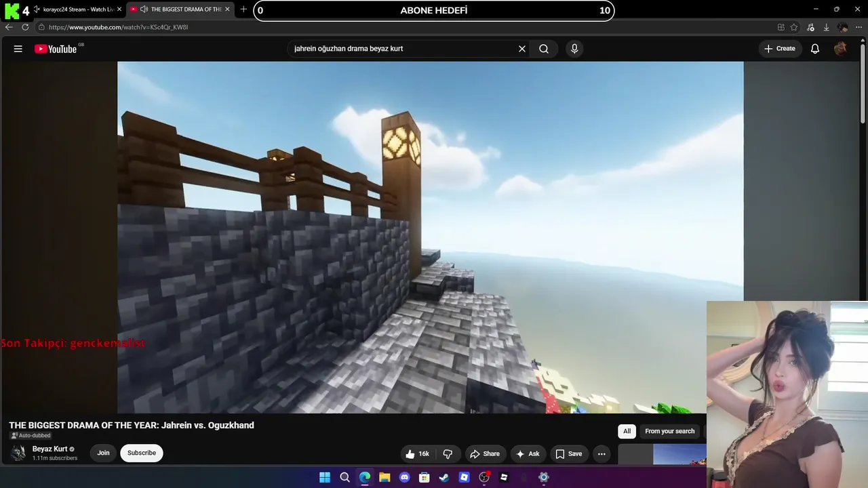The image size is (868, 488).
Task: Click the 1.11m subscribers count
Action: (x=55, y=458)
